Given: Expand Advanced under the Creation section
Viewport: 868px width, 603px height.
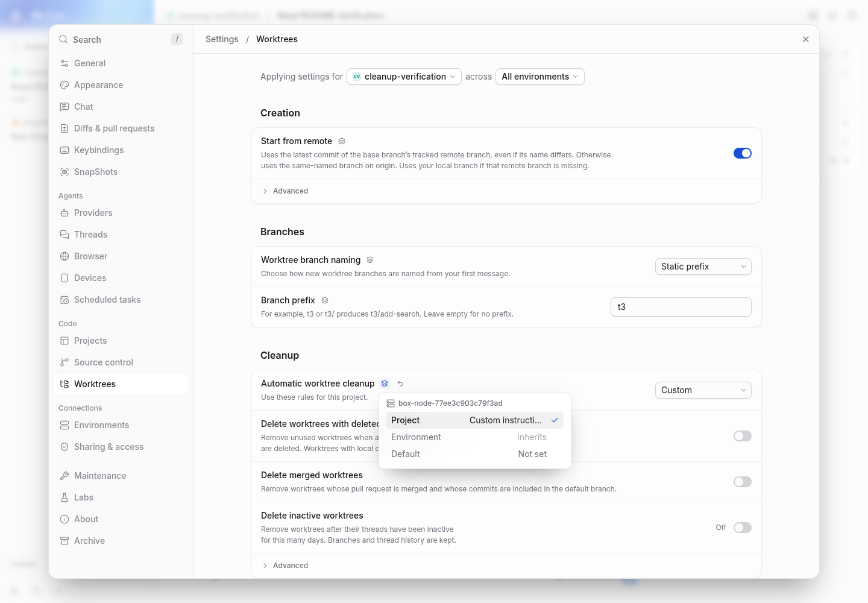Looking at the screenshot, I should point(285,191).
